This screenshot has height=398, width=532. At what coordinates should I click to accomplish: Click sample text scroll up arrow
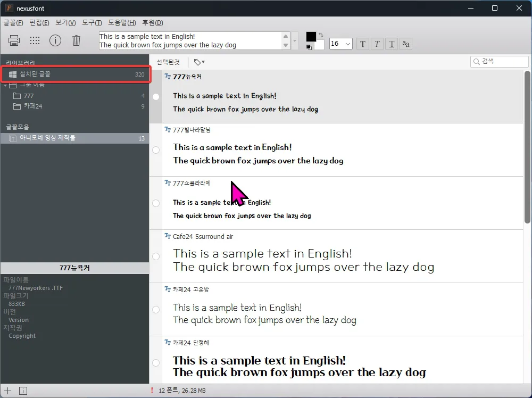pos(286,36)
